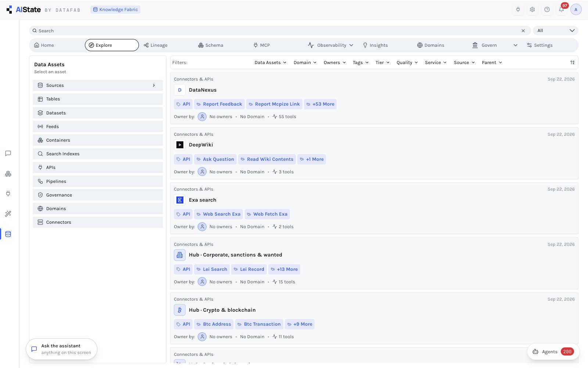The image size is (588, 368).
Task: Open the settings gear in top header
Action: tap(532, 10)
